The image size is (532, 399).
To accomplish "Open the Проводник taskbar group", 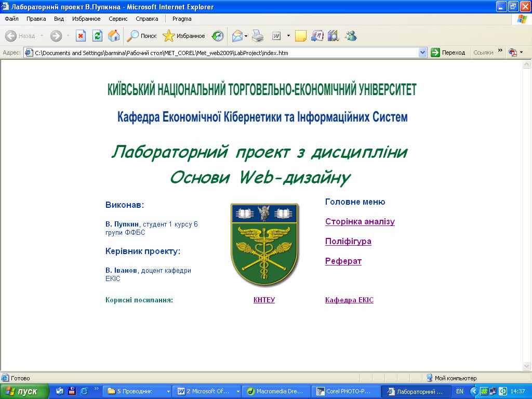I will [x=137, y=391].
